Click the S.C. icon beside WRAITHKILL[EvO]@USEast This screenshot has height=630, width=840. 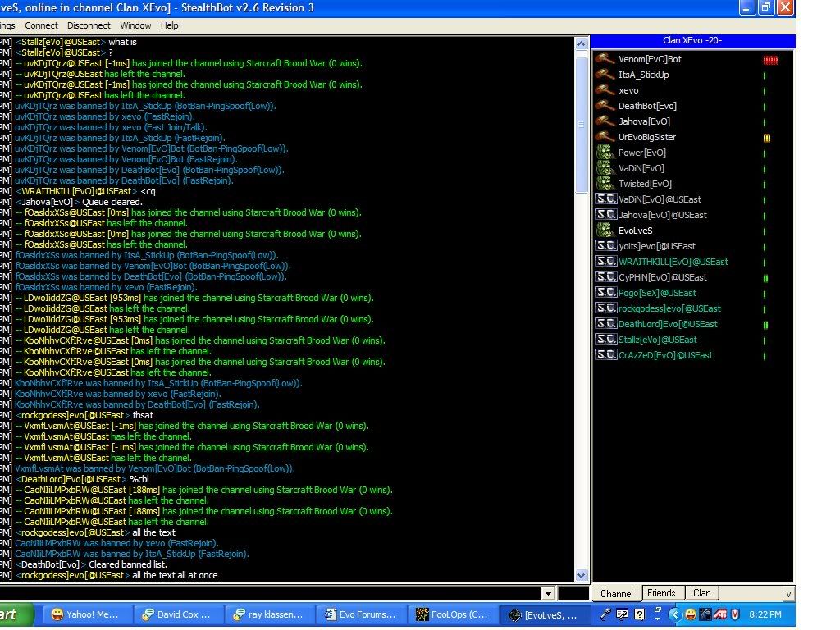click(605, 262)
